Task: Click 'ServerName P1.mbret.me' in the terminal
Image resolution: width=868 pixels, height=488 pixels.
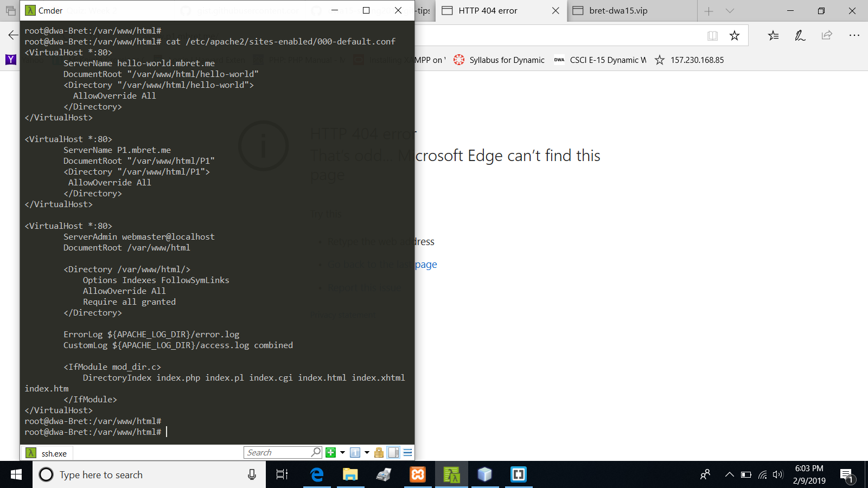Action: coord(117,150)
